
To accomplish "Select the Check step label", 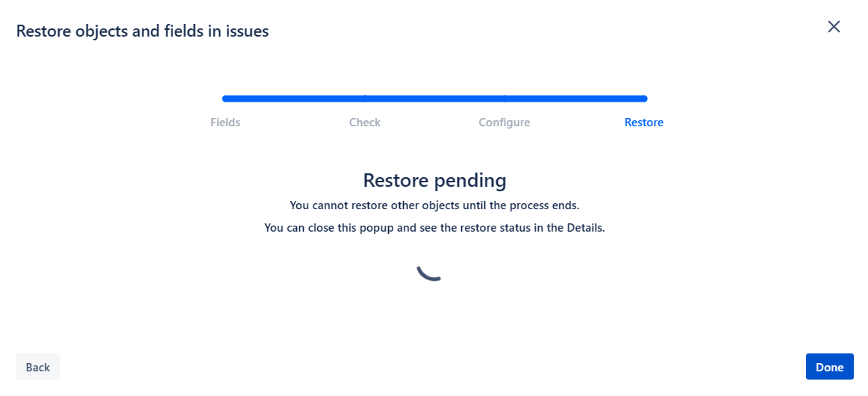I will coord(365,123).
